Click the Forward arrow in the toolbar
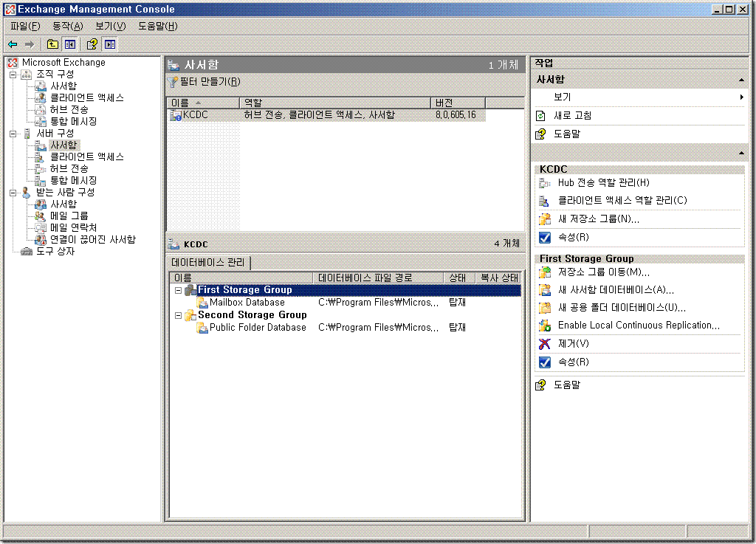 tap(30, 44)
